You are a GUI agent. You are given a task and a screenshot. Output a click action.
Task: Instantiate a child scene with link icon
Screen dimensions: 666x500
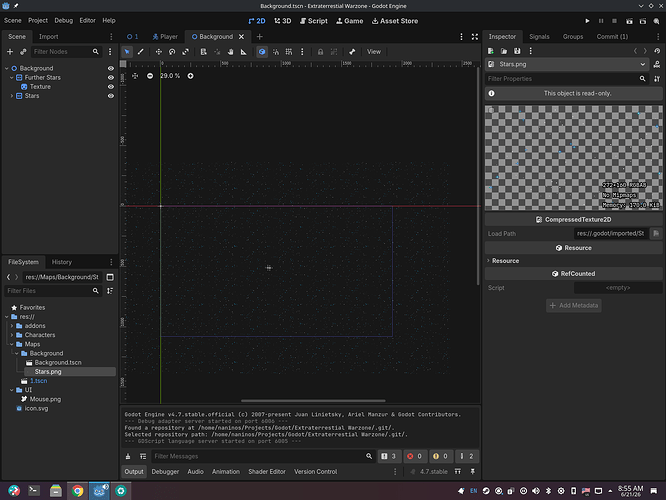click(23, 52)
